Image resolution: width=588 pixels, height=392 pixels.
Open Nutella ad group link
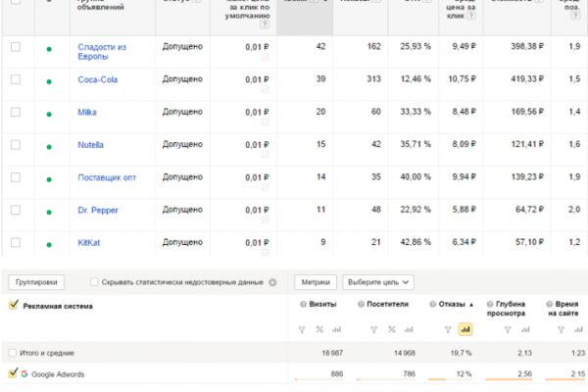click(90, 145)
